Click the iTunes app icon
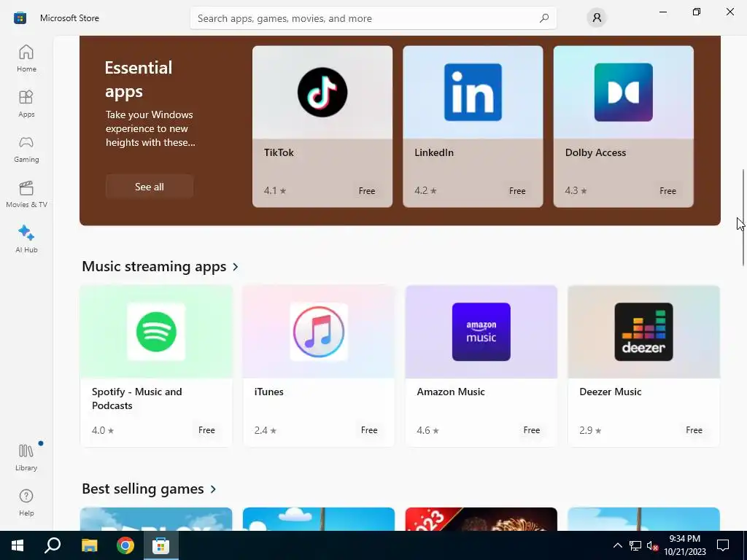 (x=319, y=332)
